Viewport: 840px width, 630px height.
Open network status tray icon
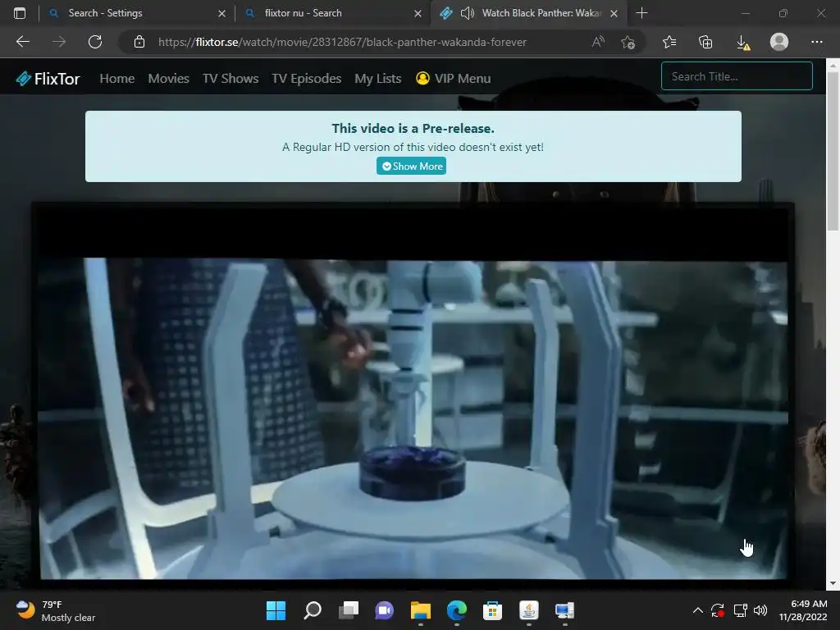(x=740, y=610)
